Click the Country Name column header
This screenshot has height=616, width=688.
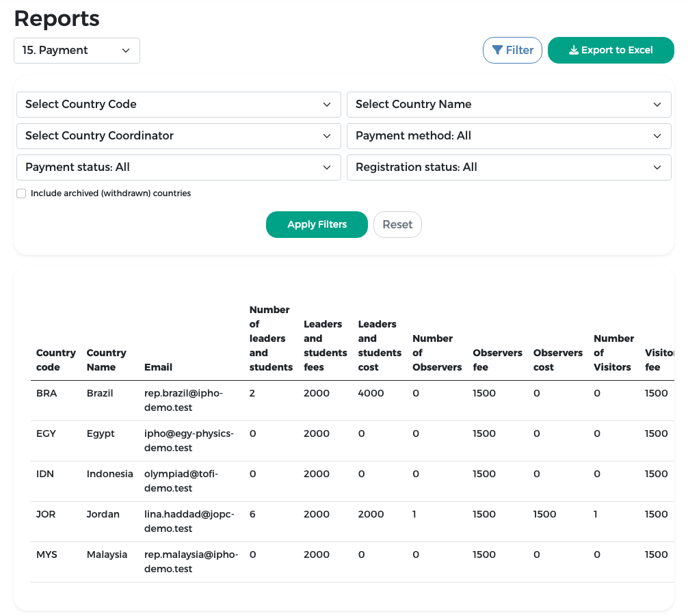[x=106, y=360]
